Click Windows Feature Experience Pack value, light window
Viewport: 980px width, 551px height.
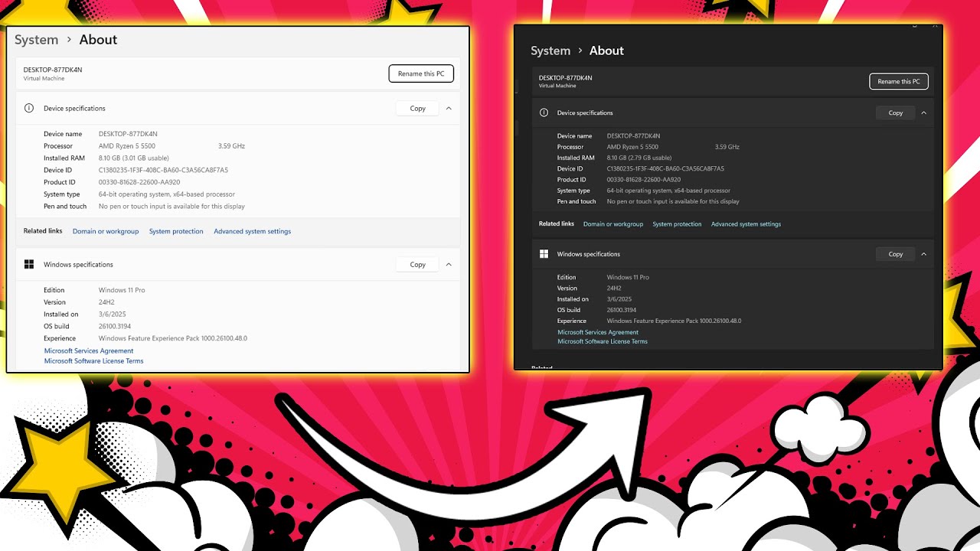pyautogui.click(x=173, y=338)
